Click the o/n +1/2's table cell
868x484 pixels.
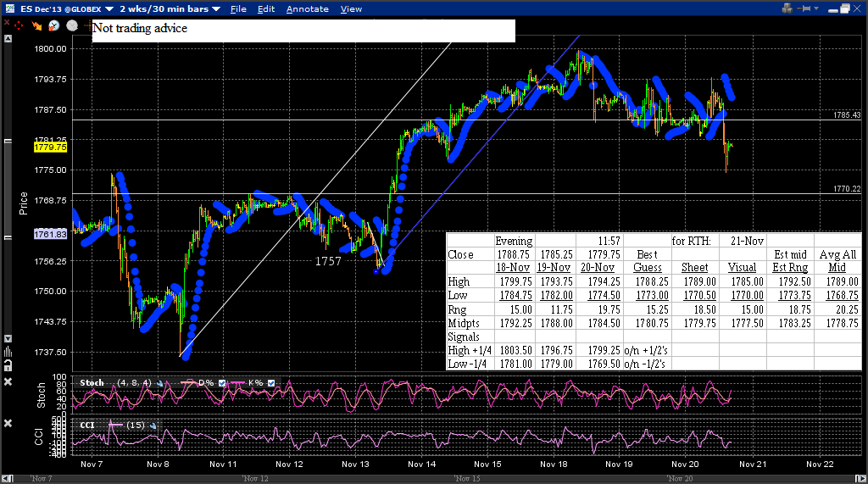646,351
